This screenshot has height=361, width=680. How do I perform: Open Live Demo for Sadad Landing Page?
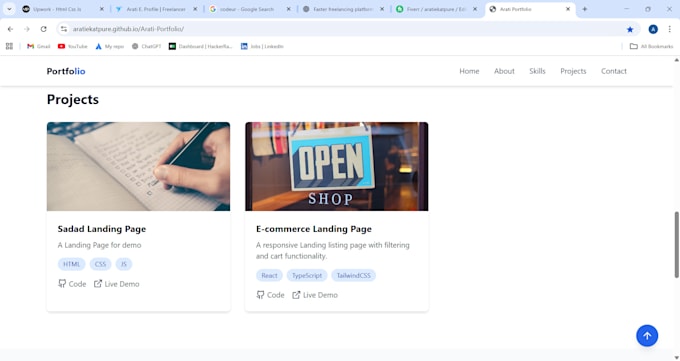(117, 284)
